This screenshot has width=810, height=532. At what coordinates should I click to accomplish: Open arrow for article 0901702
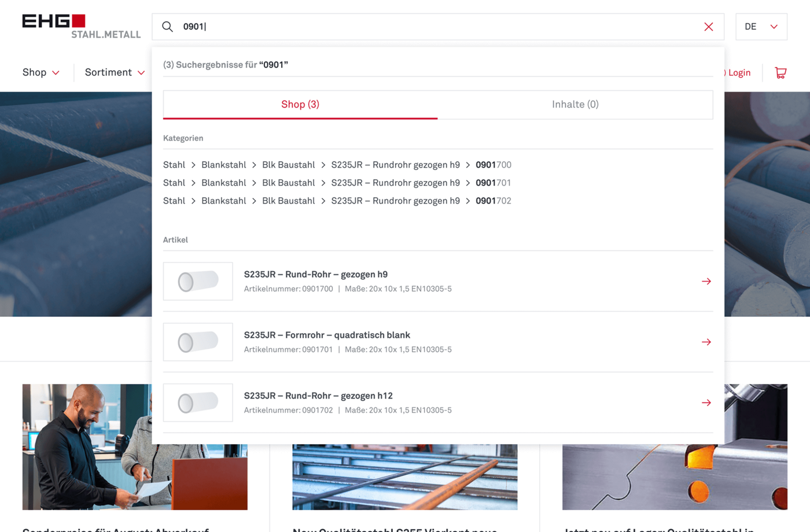coord(706,403)
